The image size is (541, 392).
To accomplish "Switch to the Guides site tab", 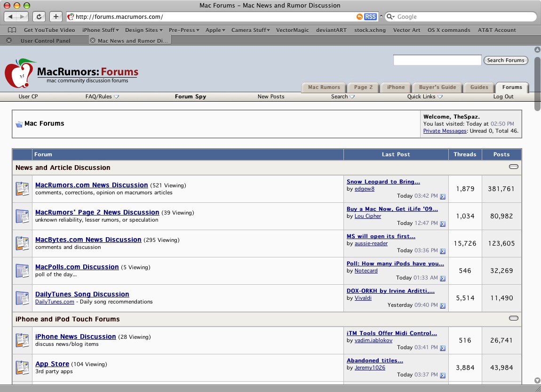I will [479, 88].
